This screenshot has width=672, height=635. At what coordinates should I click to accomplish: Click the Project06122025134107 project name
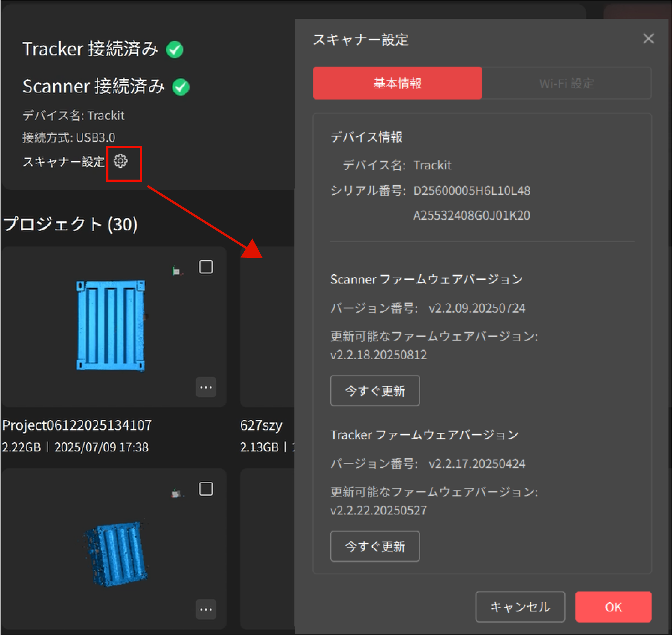[77, 425]
